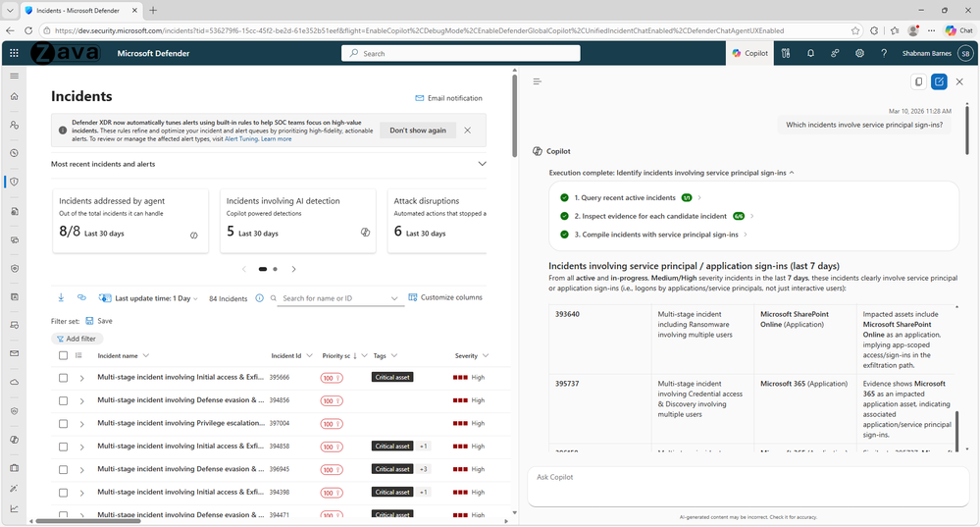Click the copy icon in Copilot panel header

coord(918,81)
